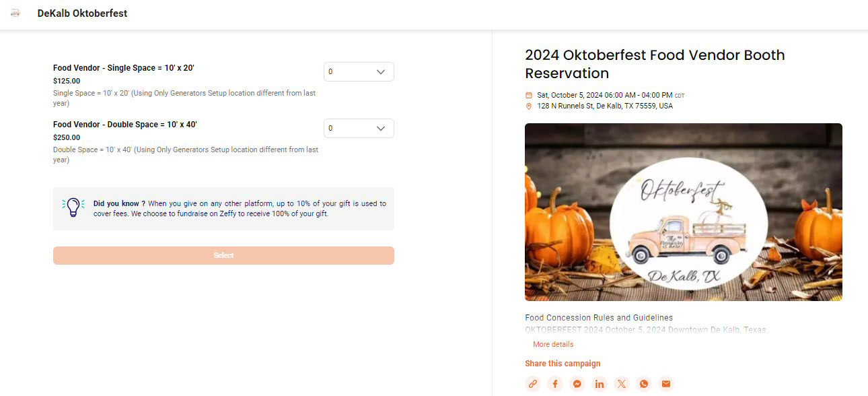The image size is (868, 396).
Task: Open Double Space quantity dropdown
Action: coord(359,129)
